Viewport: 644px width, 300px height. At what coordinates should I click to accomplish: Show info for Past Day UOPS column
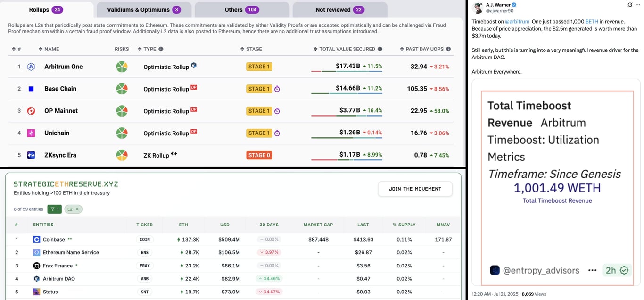pos(448,49)
